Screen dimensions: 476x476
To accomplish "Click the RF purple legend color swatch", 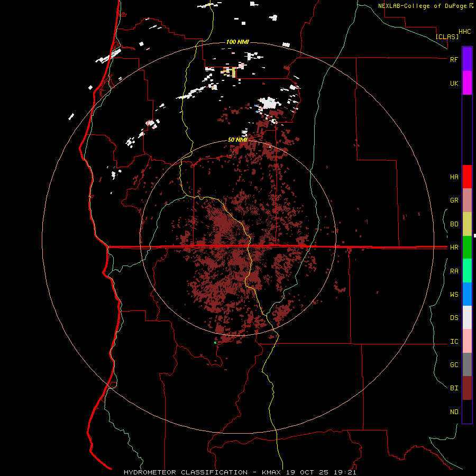I will 467,59.
